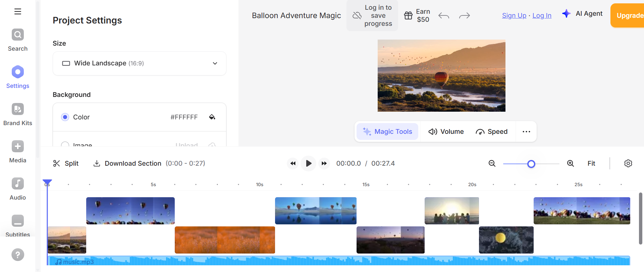Open the hamburger menu
Image resolution: width=644 pixels, height=272 pixels.
point(18,11)
